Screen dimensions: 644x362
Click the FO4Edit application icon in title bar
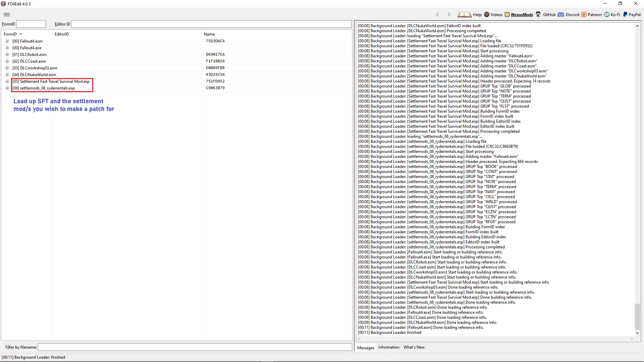click(x=3, y=4)
